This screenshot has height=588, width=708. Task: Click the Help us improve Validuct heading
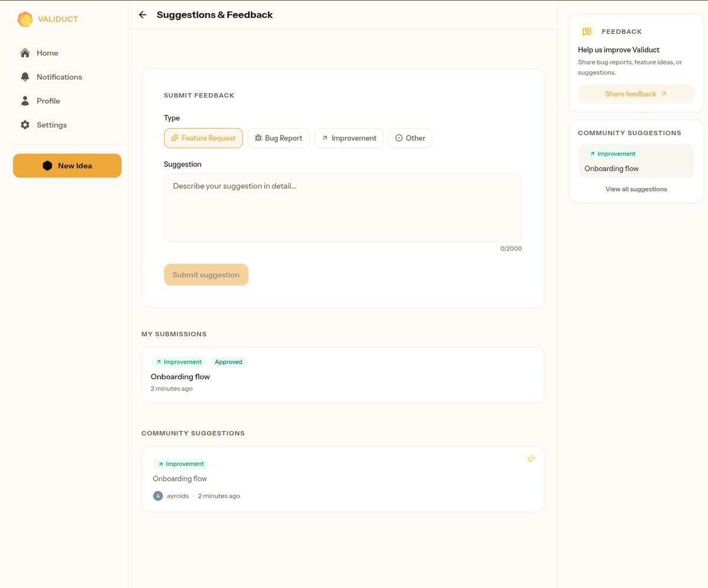[x=619, y=50]
